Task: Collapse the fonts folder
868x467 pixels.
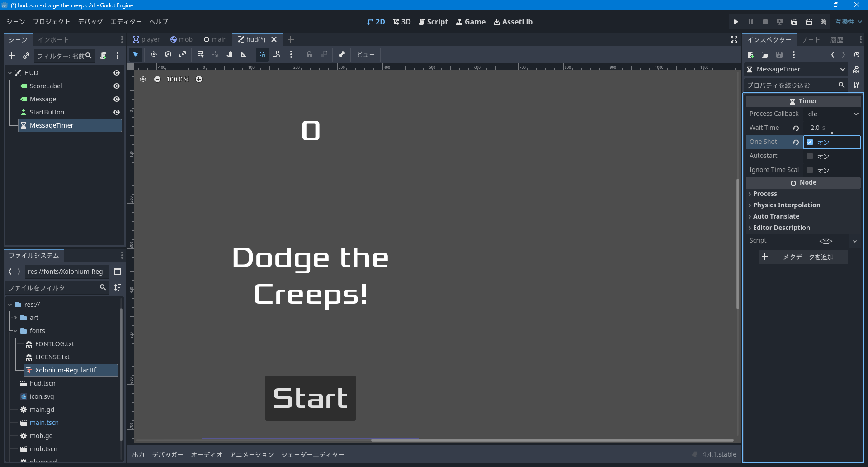Action: coord(15,331)
